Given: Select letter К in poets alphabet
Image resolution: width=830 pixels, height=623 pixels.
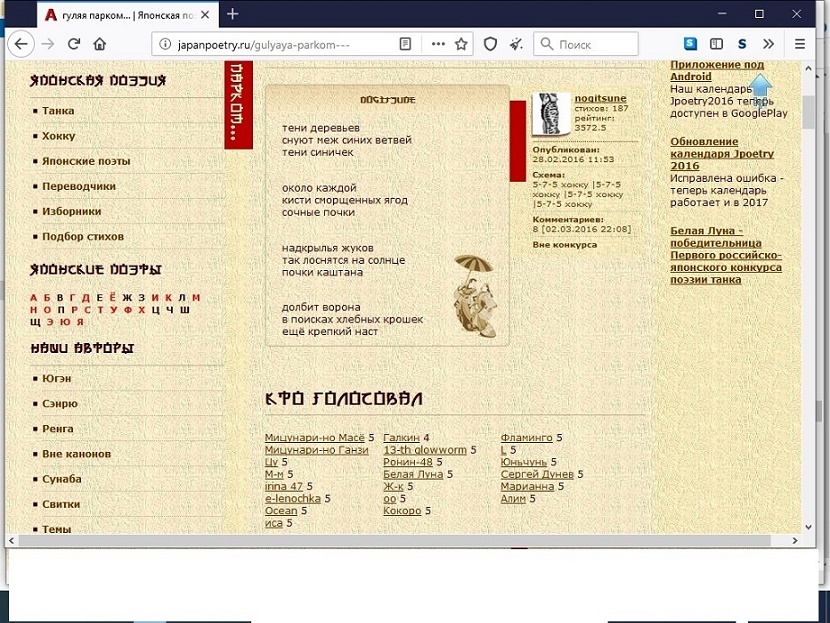Looking at the screenshot, I should coord(168,298).
